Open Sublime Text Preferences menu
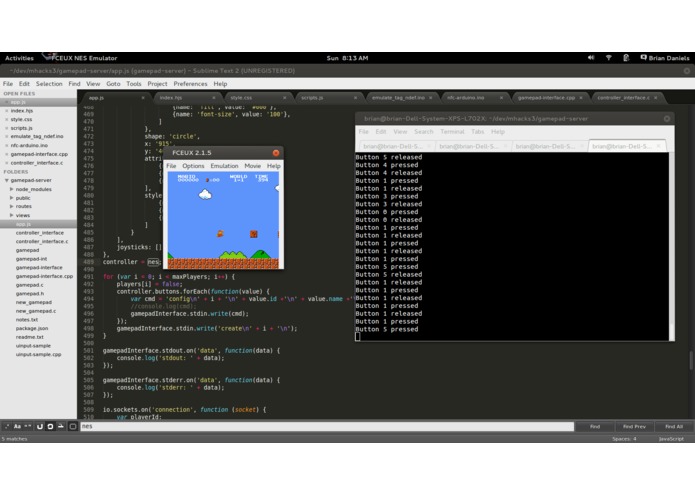 pyautogui.click(x=190, y=84)
